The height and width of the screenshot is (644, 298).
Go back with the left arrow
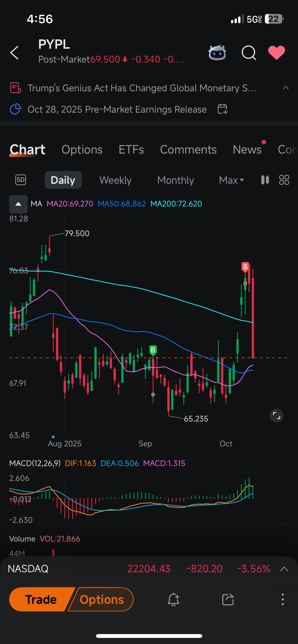14,53
